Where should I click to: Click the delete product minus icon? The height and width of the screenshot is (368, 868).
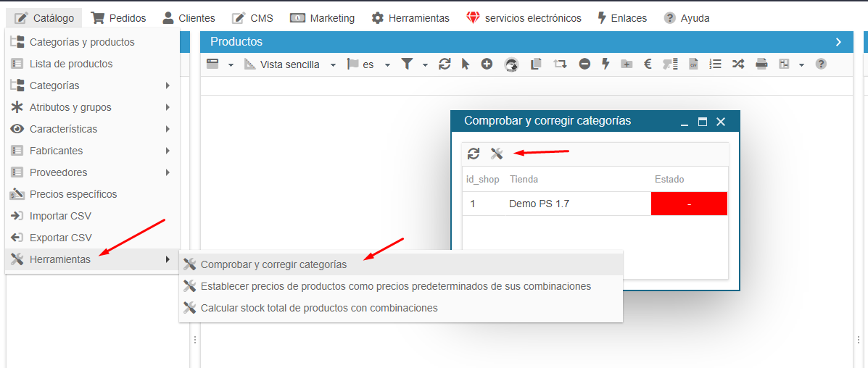tap(584, 64)
